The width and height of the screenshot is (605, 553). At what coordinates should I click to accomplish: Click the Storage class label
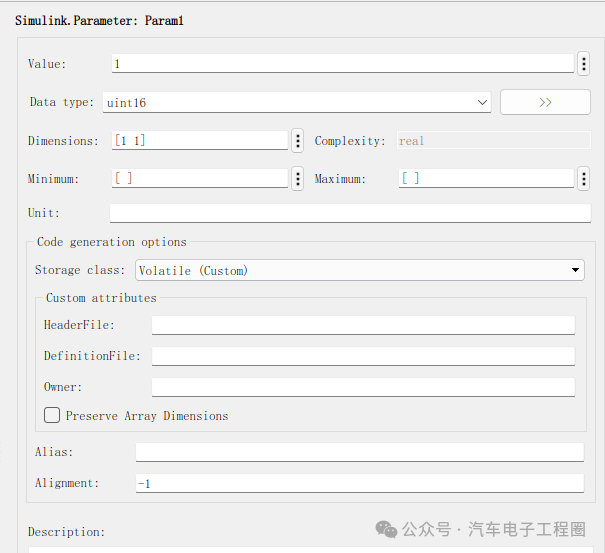80,270
